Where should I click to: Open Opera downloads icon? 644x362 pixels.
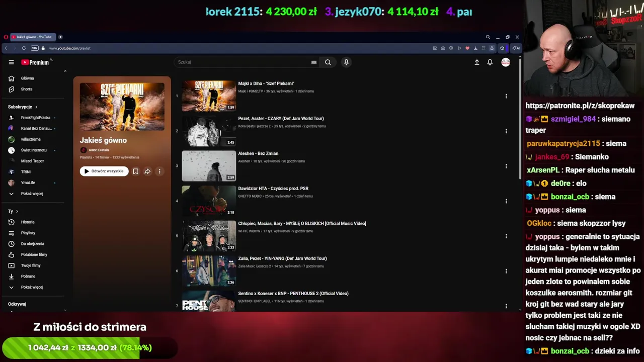(x=475, y=48)
